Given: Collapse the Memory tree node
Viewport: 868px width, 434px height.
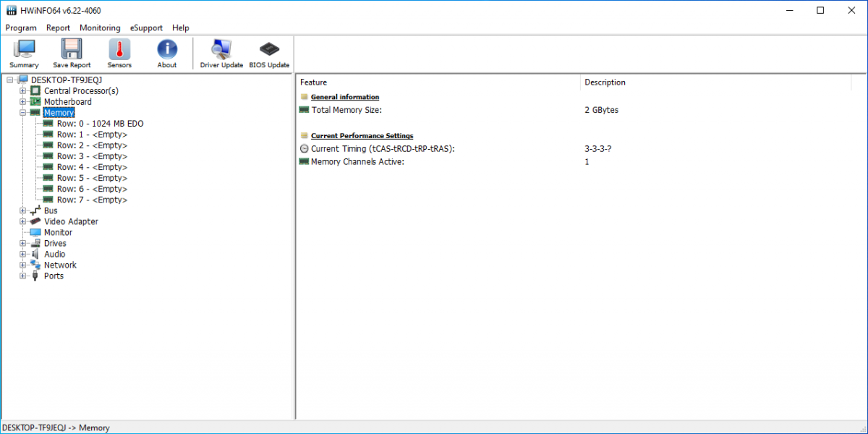Looking at the screenshot, I should pyautogui.click(x=23, y=113).
